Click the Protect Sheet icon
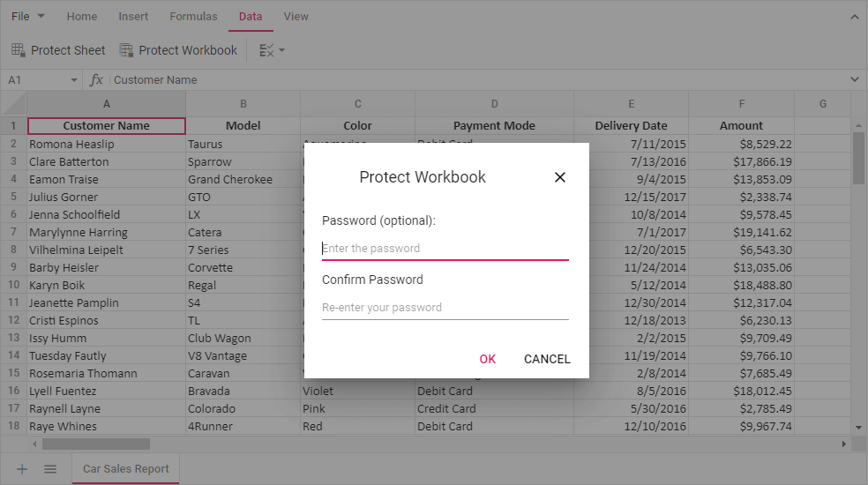 click(19, 50)
